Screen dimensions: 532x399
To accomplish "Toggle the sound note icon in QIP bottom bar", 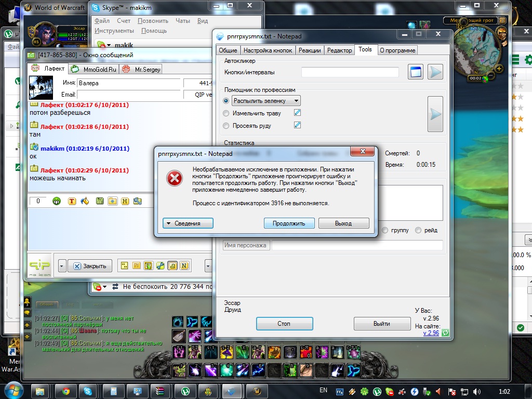I will [x=172, y=265].
